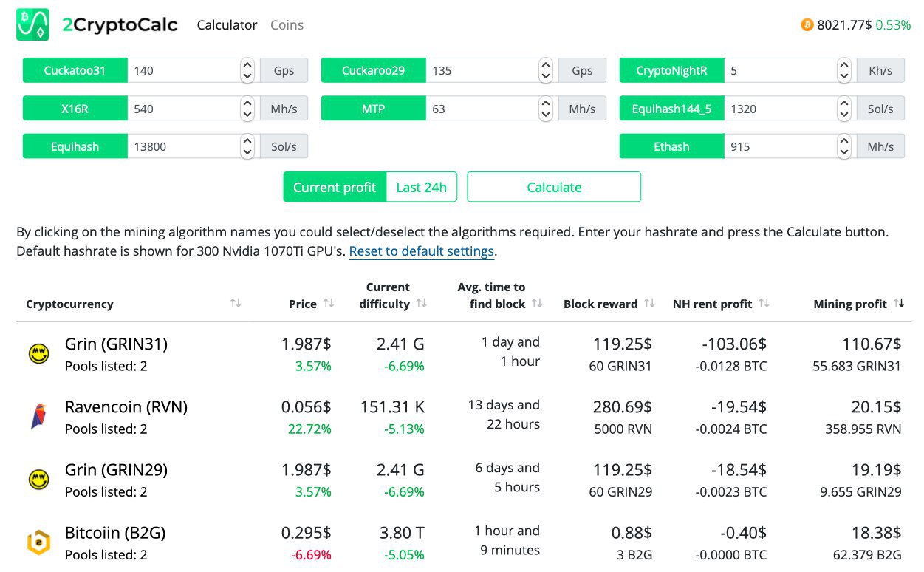Open the Sol/s unit selector for Equihash
Screen dimensions: 924x572
click(284, 146)
